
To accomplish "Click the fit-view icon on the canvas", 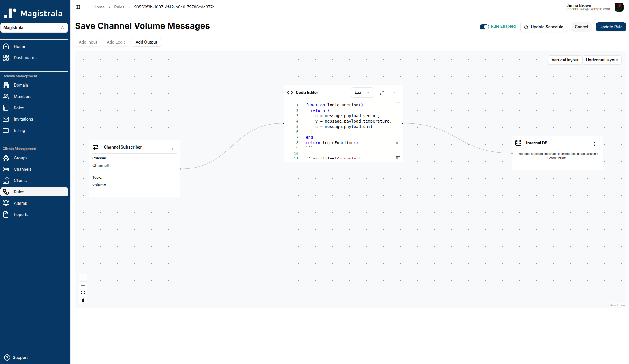I will (83, 292).
